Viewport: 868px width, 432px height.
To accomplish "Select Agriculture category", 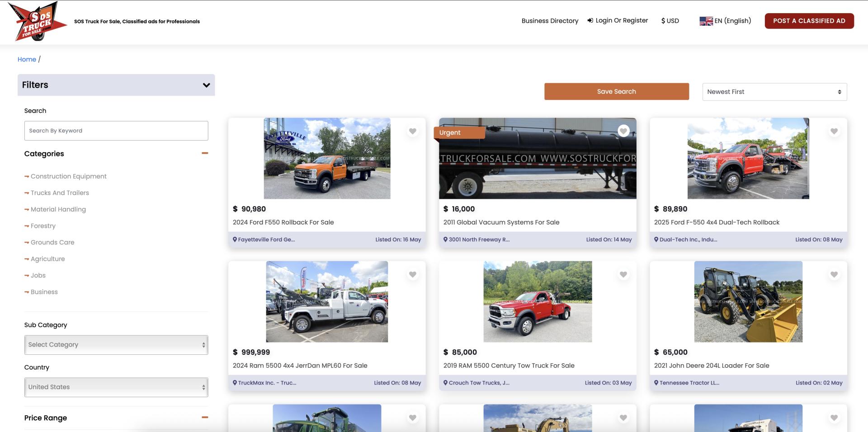I will pyautogui.click(x=47, y=259).
